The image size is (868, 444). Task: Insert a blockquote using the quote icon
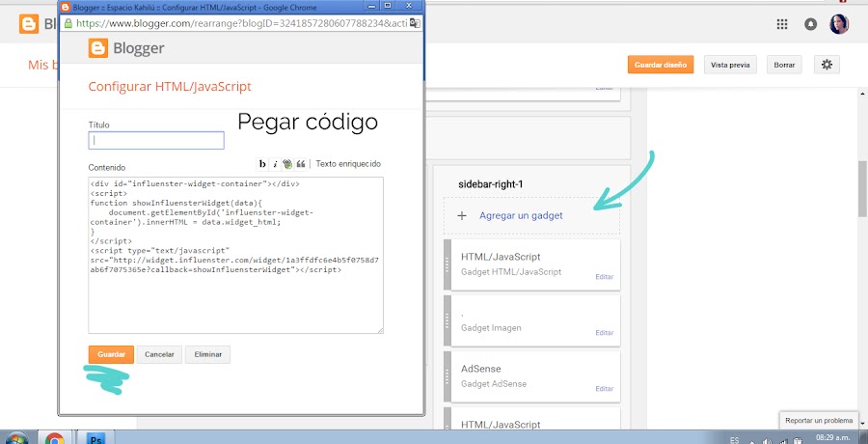point(301,164)
